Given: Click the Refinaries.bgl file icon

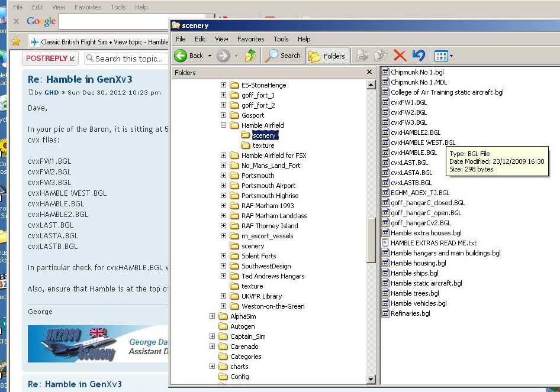Looking at the screenshot, I should (385, 313).
